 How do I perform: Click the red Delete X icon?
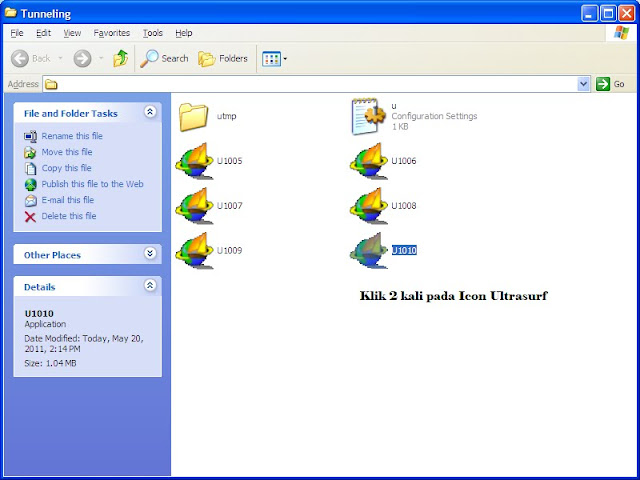30,217
